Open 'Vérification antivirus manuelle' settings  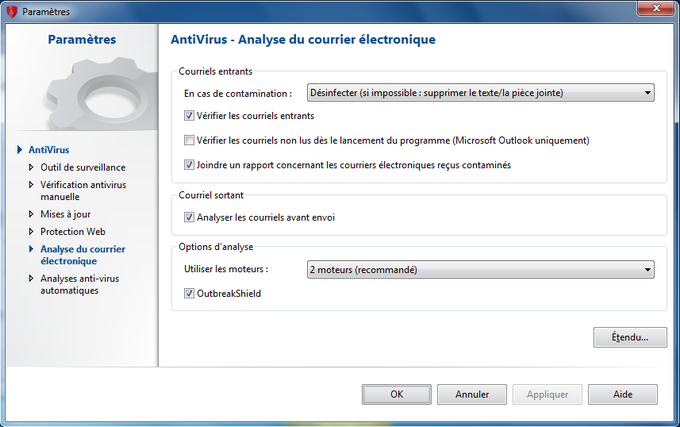pyautogui.click(x=83, y=191)
